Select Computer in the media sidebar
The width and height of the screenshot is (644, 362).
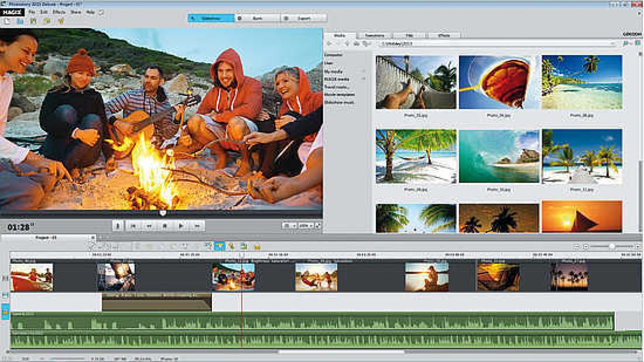click(333, 55)
